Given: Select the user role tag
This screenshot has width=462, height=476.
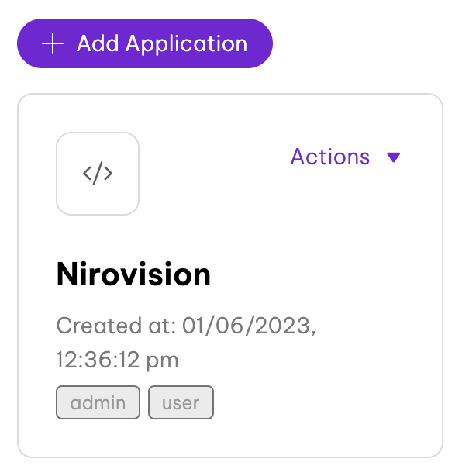Looking at the screenshot, I should 181,402.
